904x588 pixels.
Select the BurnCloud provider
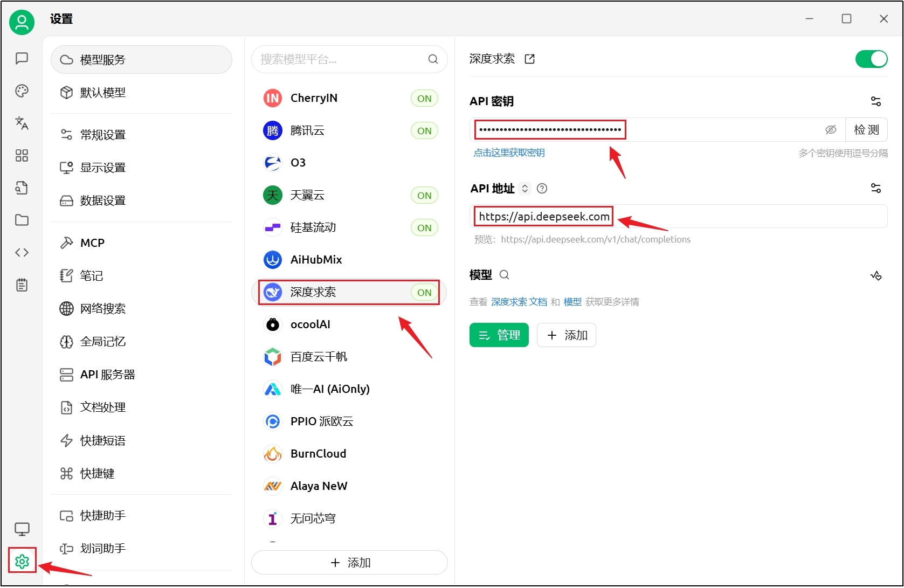coord(349,454)
